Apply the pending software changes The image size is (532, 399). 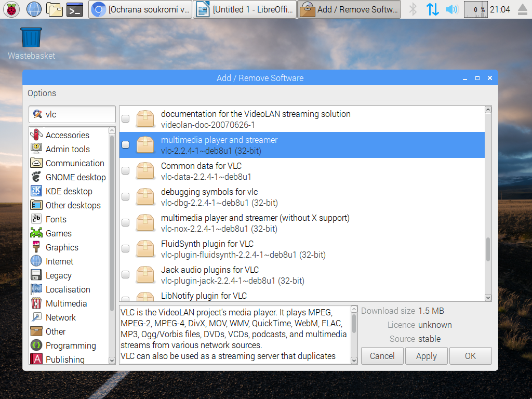pos(426,356)
